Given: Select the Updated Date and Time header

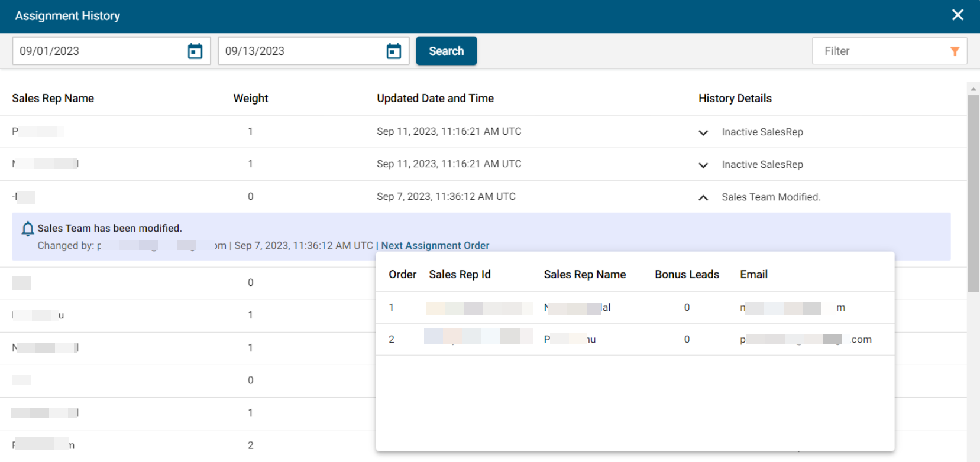Looking at the screenshot, I should (x=435, y=98).
